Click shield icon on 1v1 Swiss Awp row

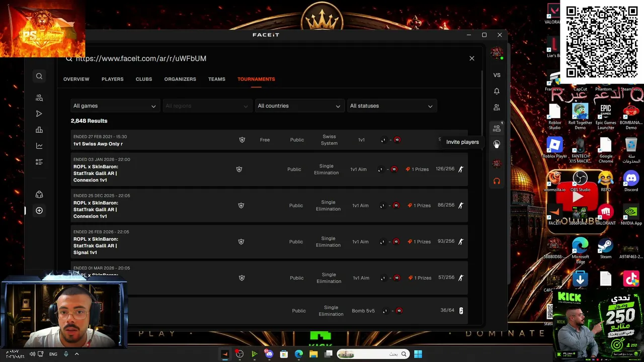(242, 140)
